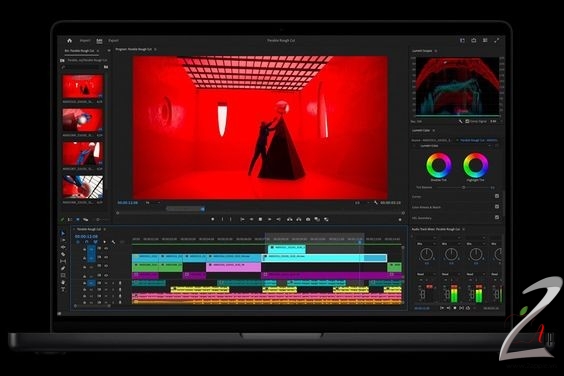This screenshot has width=564, height=376.
Task: Open first mixer channel Read automation dropdown
Action: (426, 275)
